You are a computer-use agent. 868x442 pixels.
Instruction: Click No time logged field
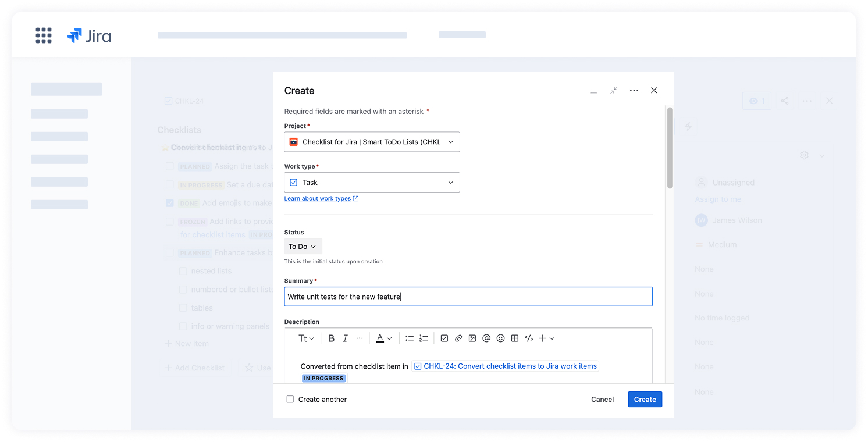(x=722, y=318)
